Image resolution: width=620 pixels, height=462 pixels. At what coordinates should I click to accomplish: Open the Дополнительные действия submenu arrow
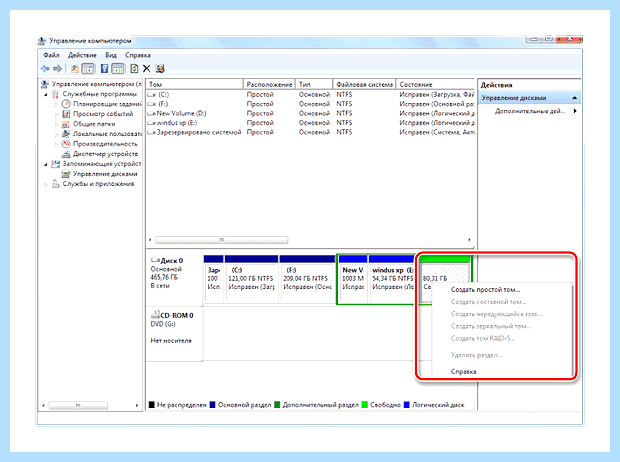(575, 111)
